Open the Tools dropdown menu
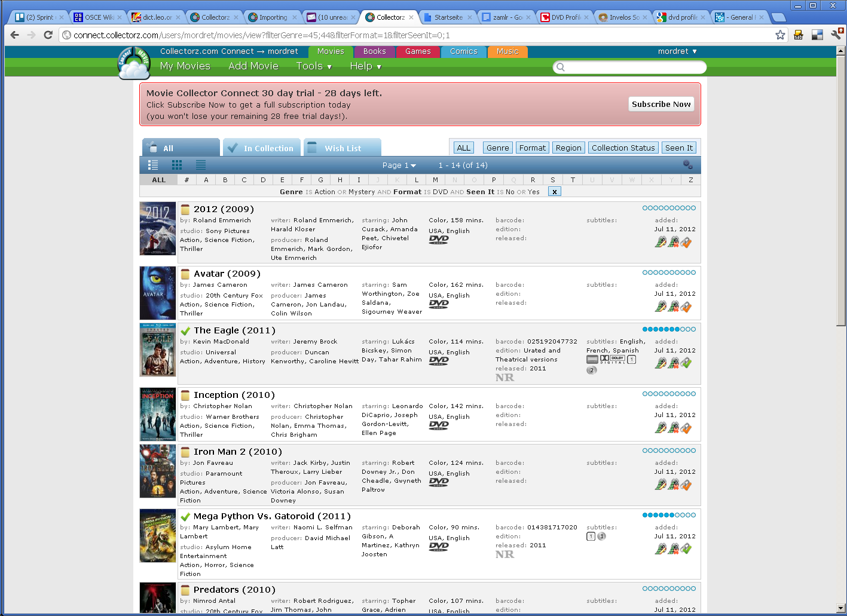Screen dimensions: 847x616 314,66
